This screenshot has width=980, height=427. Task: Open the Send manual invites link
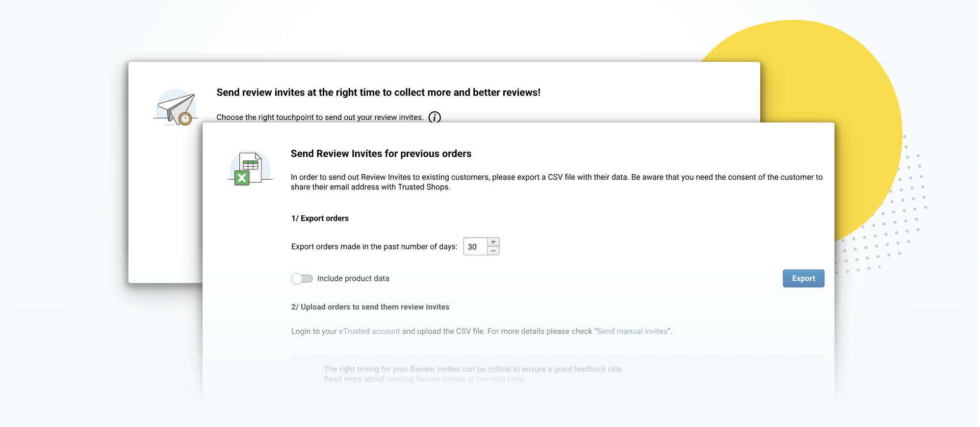coord(632,331)
